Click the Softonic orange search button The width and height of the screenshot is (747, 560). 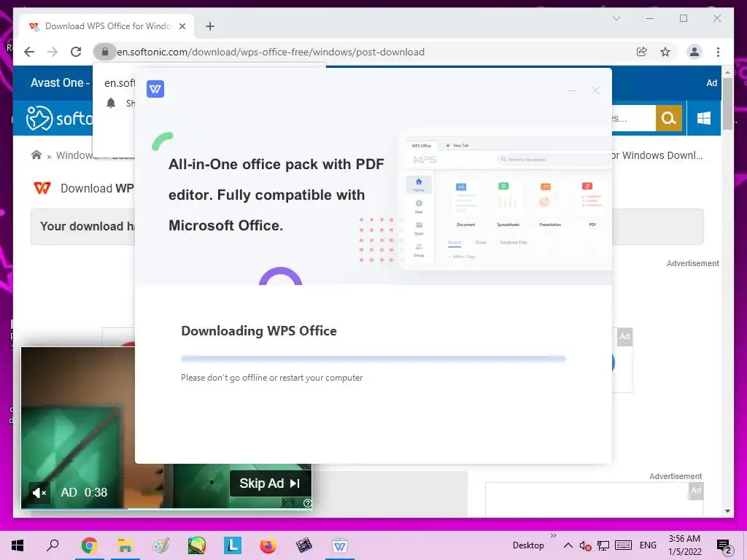pyautogui.click(x=669, y=117)
